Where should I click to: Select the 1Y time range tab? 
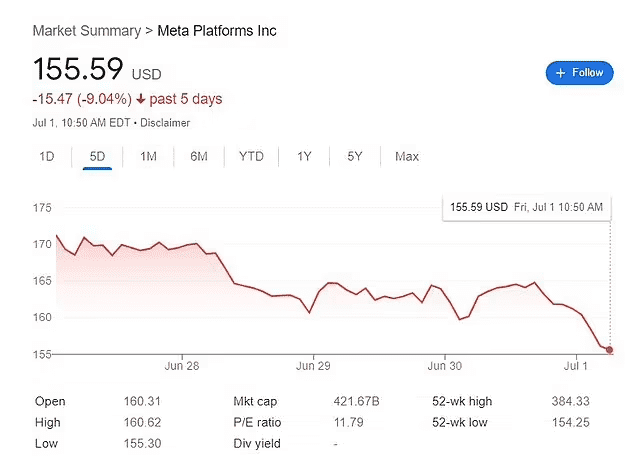point(304,156)
